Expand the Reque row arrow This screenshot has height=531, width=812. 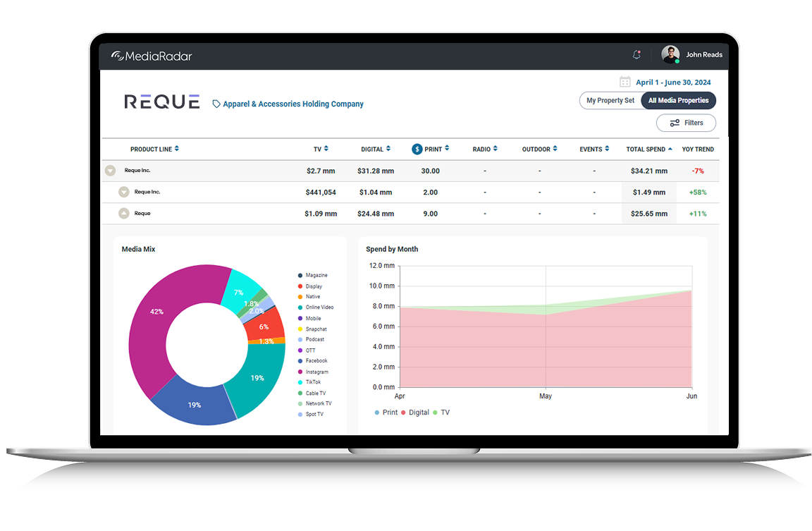click(124, 213)
